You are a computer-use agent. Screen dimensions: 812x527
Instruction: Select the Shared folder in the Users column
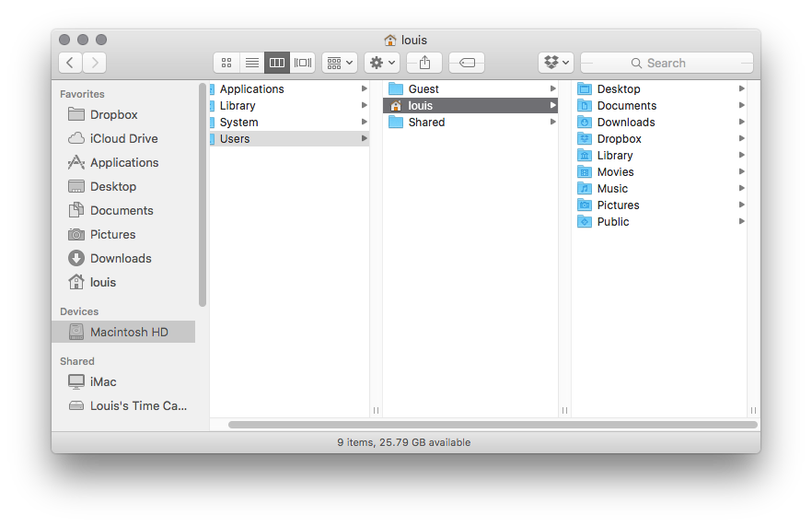pyautogui.click(x=470, y=123)
